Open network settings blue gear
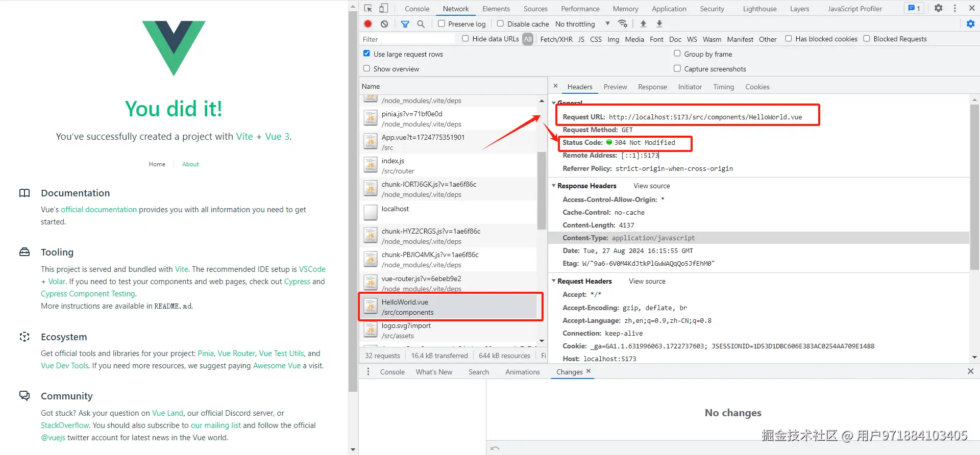The height and width of the screenshot is (455, 980). point(970,23)
